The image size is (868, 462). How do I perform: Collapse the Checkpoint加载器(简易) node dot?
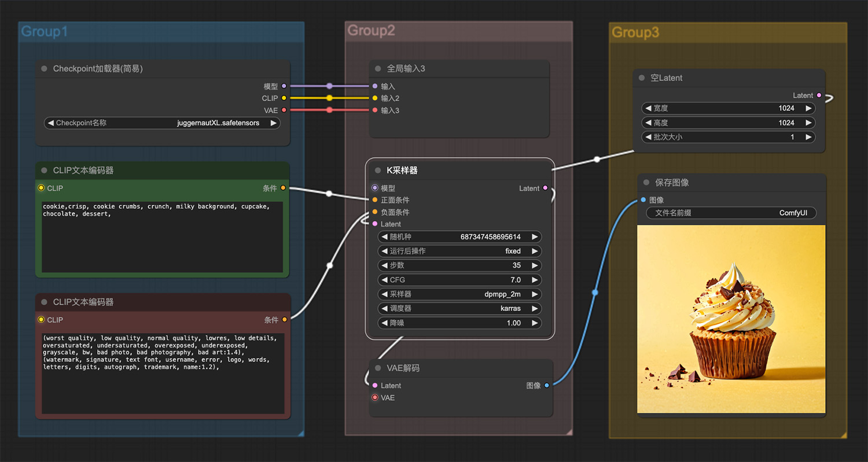pos(44,69)
